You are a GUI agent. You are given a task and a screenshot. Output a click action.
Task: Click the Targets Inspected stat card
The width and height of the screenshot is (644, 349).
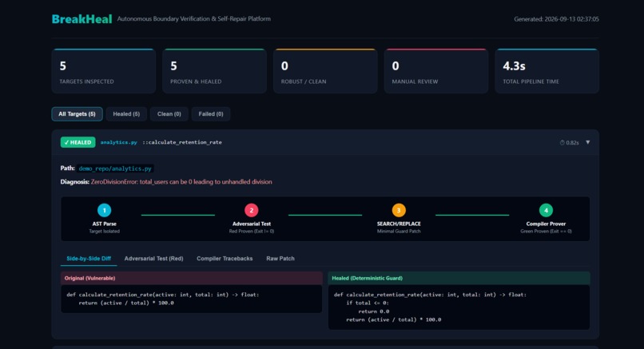104,71
